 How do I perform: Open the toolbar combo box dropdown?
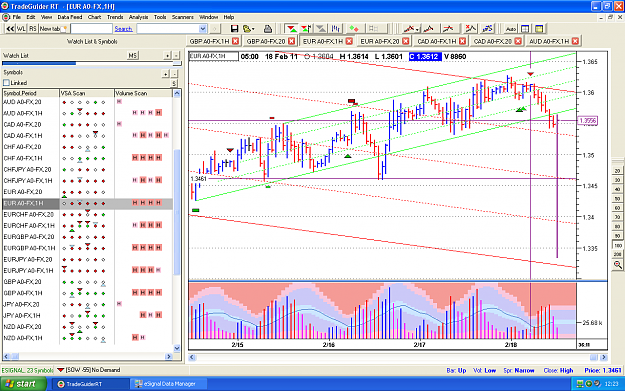pos(202,29)
